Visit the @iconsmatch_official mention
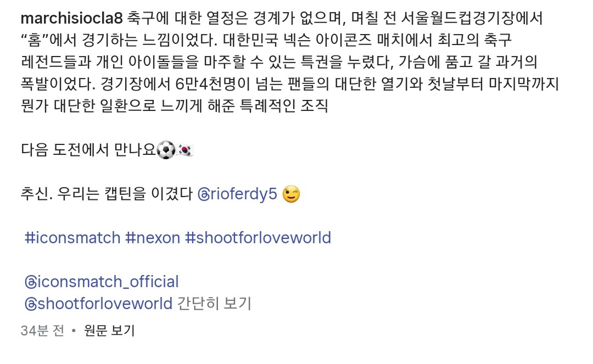 click(x=102, y=282)
